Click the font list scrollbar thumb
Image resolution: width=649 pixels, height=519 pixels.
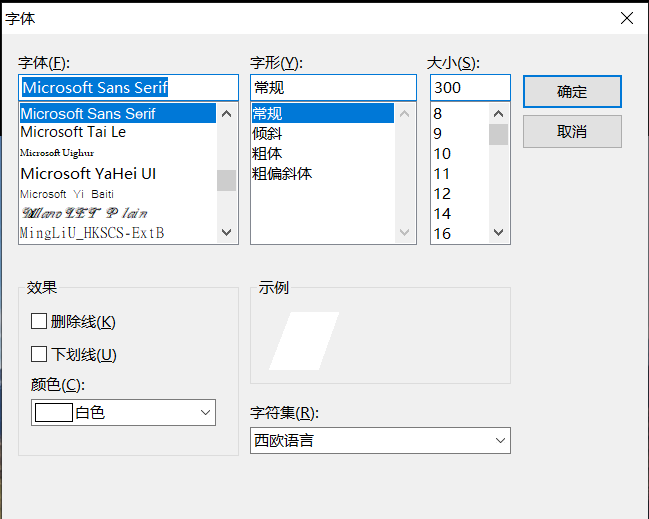pyautogui.click(x=226, y=180)
